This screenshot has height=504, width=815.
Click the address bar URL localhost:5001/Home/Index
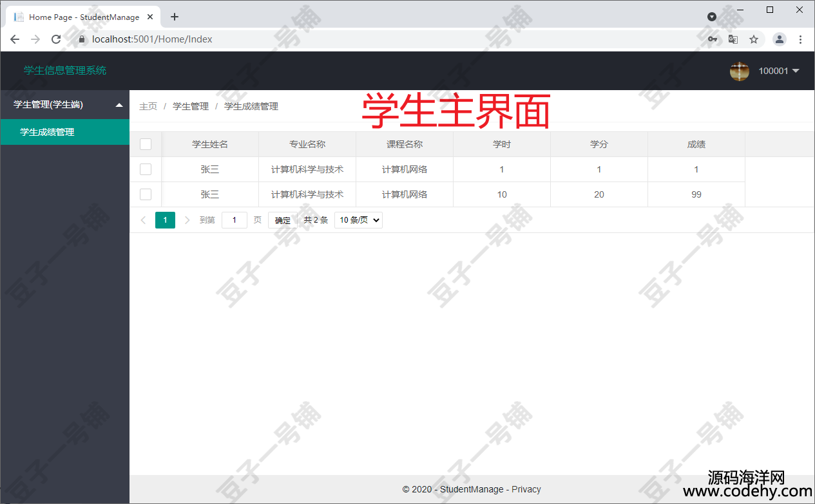click(152, 39)
